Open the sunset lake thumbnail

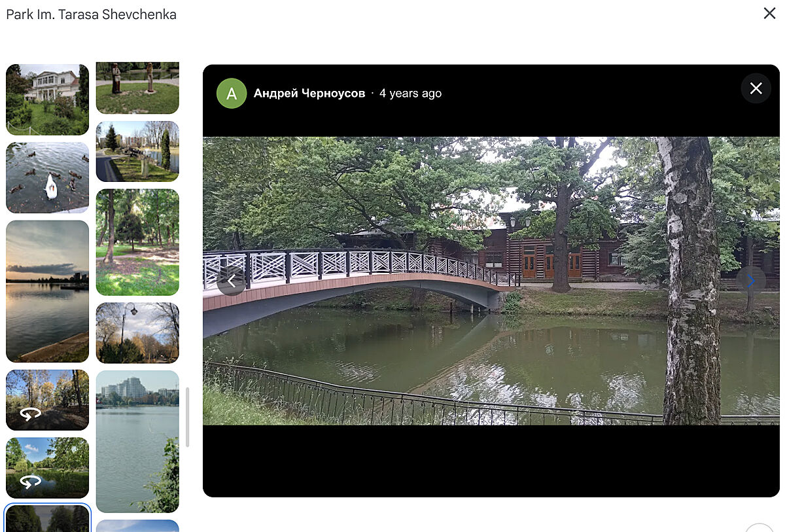click(x=47, y=291)
